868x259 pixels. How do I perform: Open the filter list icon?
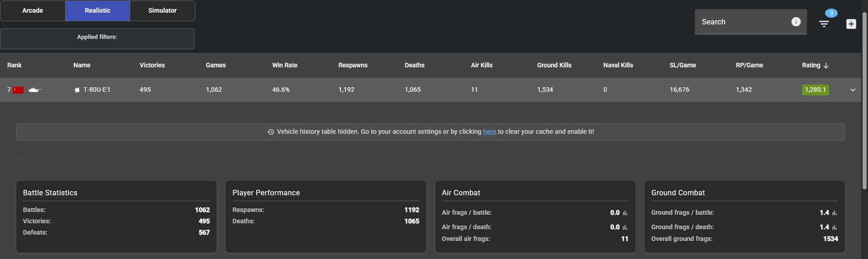(x=824, y=24)
